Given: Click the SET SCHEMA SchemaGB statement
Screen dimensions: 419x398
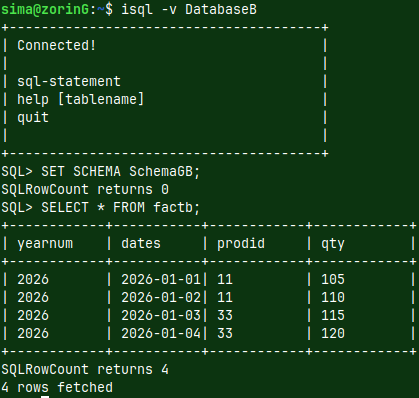Looking at the screenshot, I should [120, 171].
